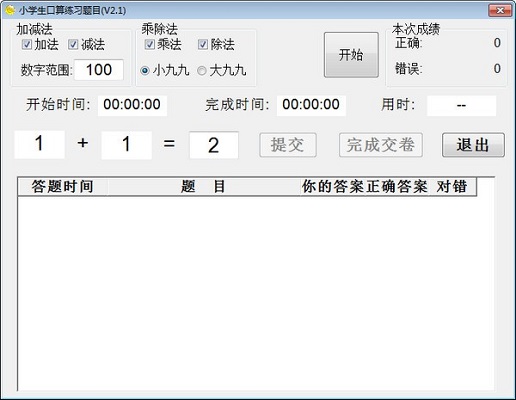Click the 加减法 group label
The height and width of the screenshot is (400, 516).
pos(35,29)
